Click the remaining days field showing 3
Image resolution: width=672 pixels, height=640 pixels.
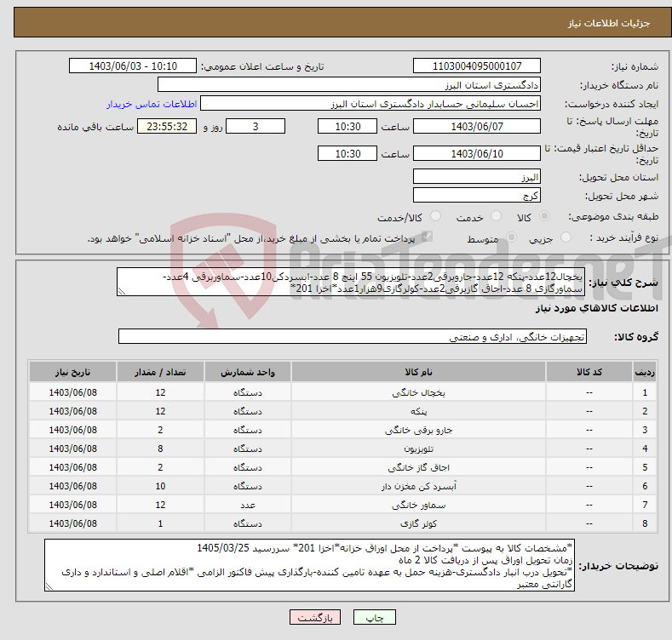[256, 126]
